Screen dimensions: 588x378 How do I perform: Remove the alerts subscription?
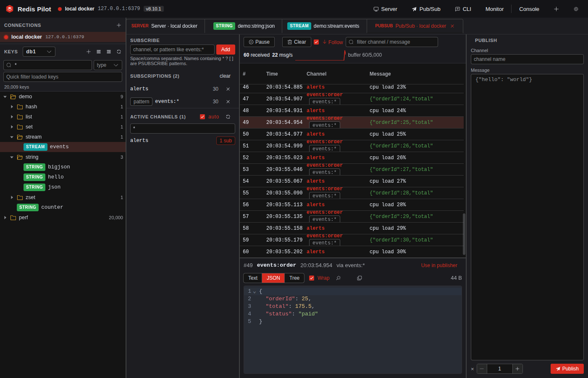coord(228,89)
